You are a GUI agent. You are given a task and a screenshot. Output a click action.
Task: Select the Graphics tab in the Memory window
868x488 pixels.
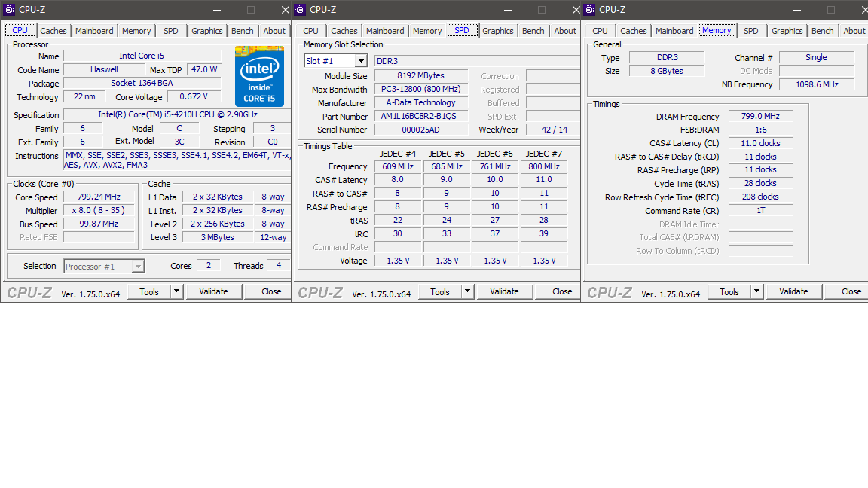[x=787, y=31]
